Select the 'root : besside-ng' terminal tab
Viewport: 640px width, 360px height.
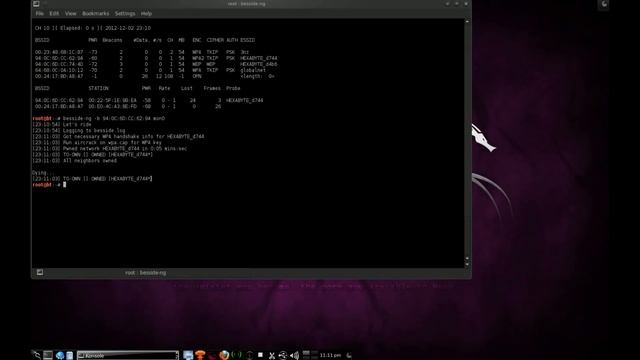tap(145, 273)
